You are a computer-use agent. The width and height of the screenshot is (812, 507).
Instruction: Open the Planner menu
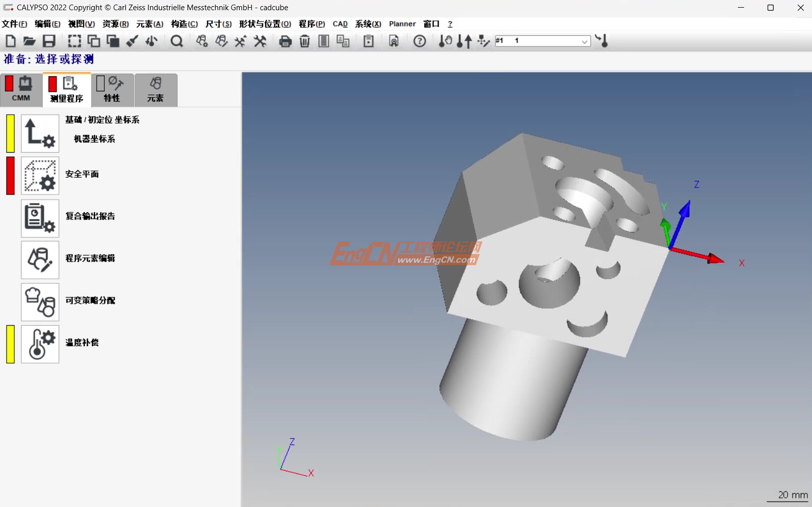[402, 24]
